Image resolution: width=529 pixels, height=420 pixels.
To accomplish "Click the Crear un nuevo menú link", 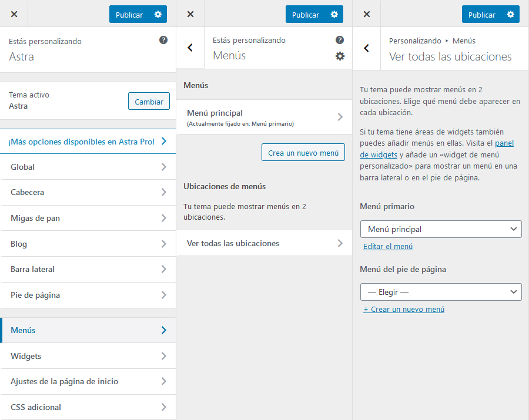I will [x=404, y=310].
